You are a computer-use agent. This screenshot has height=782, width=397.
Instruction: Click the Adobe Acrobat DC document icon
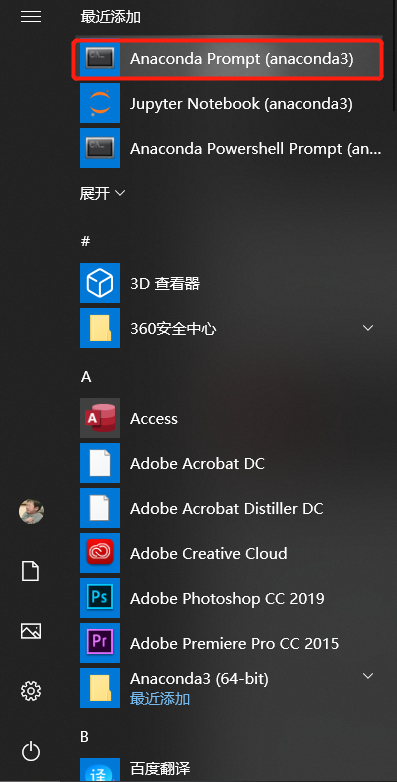pos(100,463)
